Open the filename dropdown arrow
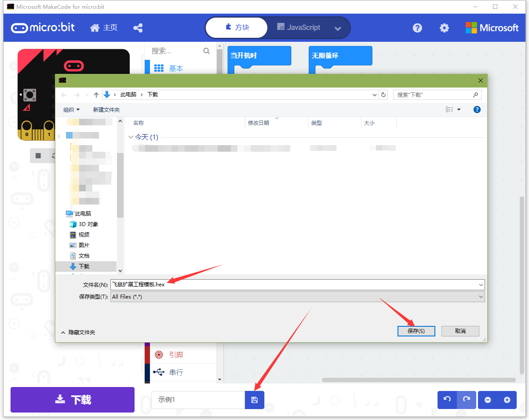 click(481, 285)
